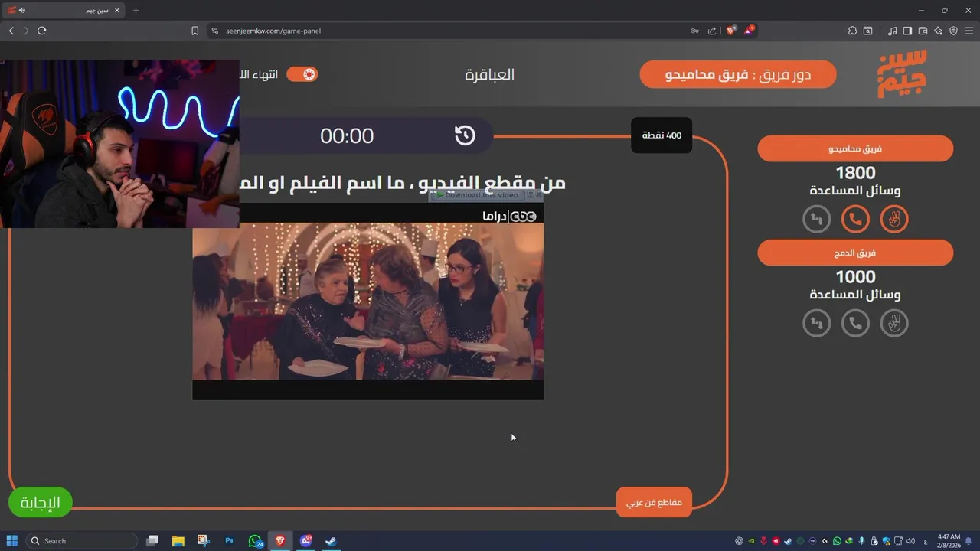980x551 pixels.
Task: Launch Snipping Tool from the taskbar
Action: [x=203, y=541]
